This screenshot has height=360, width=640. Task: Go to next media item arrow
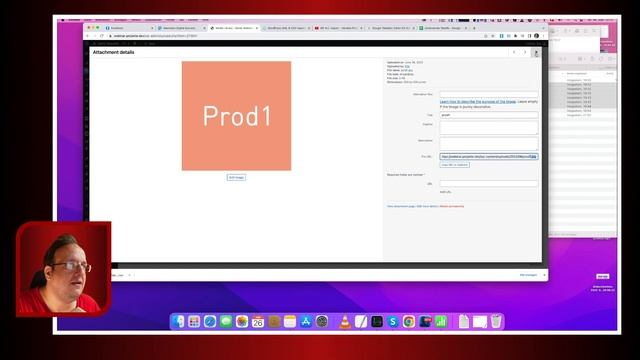525,52
